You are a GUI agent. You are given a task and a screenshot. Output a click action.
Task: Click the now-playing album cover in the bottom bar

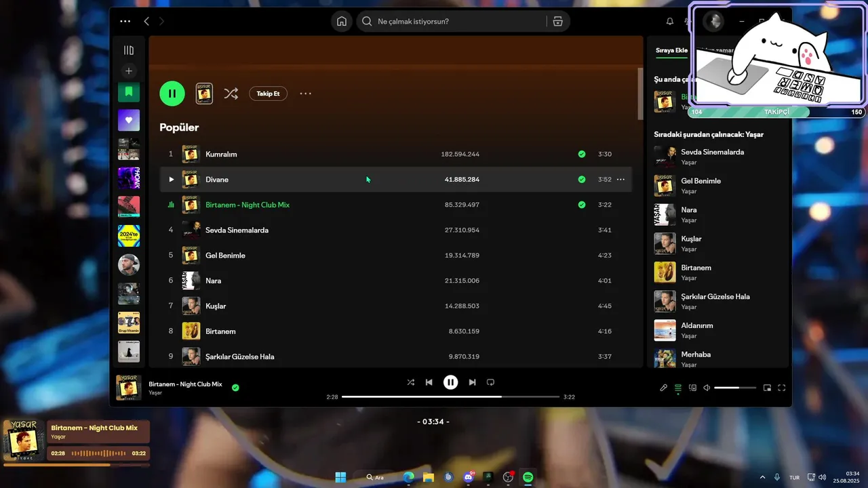(129, 388)
